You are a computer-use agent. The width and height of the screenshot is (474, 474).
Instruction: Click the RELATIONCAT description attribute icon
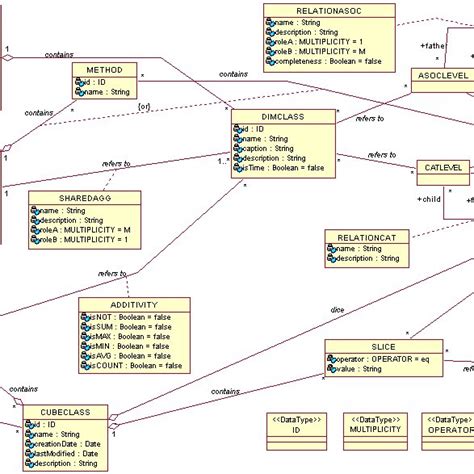[x=332, y=258]
